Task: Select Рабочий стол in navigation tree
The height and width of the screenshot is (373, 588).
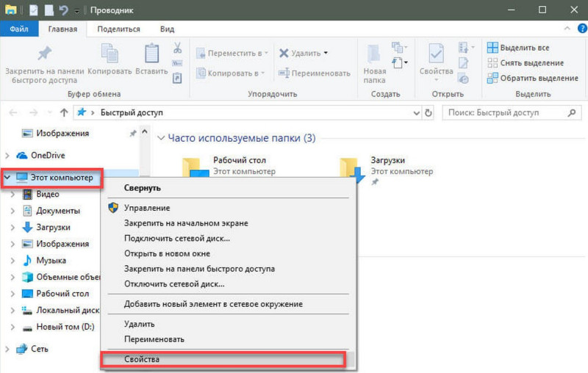Action: pos(62,294)
